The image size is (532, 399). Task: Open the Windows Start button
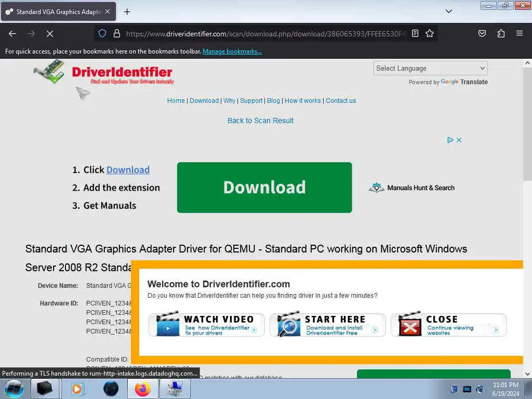(x=14, y=389)
